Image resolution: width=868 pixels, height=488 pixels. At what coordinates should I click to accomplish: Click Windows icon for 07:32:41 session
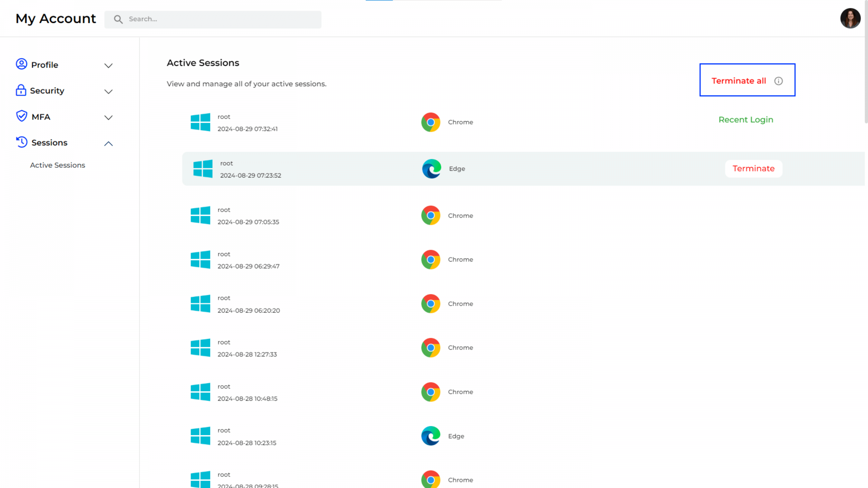[200, 122]
